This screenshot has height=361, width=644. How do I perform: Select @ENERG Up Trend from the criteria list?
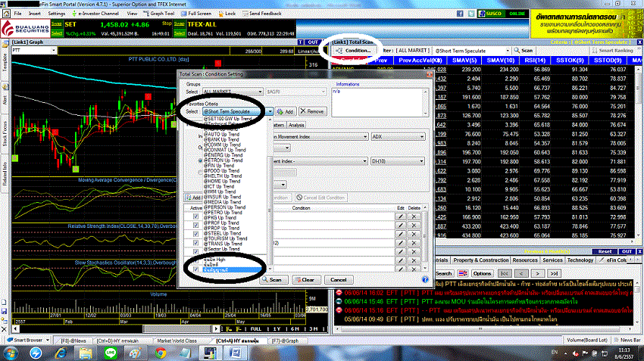[x=223, y=155]
